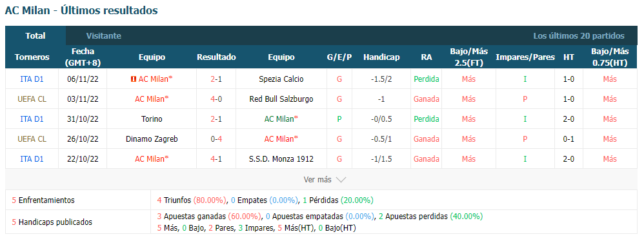Open Red Bull Salzburgo team link
Screen dimensions: 644x241
(281, 99)
